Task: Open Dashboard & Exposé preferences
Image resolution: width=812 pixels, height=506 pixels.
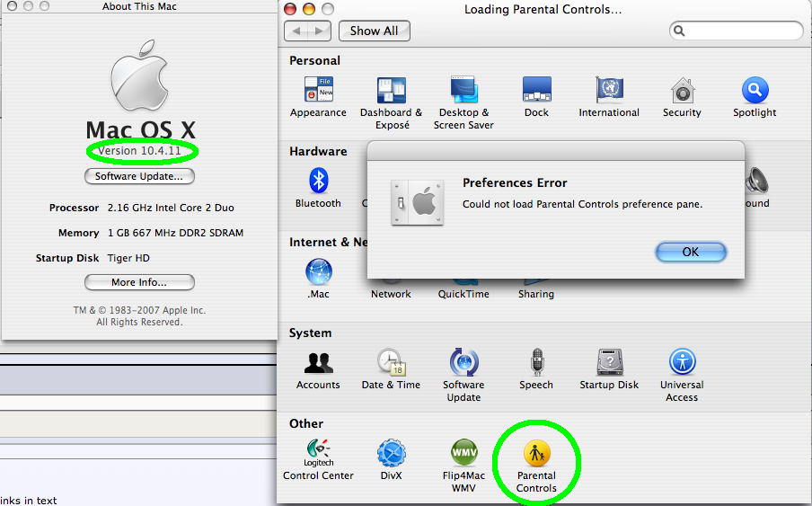Action: point(392,102)
